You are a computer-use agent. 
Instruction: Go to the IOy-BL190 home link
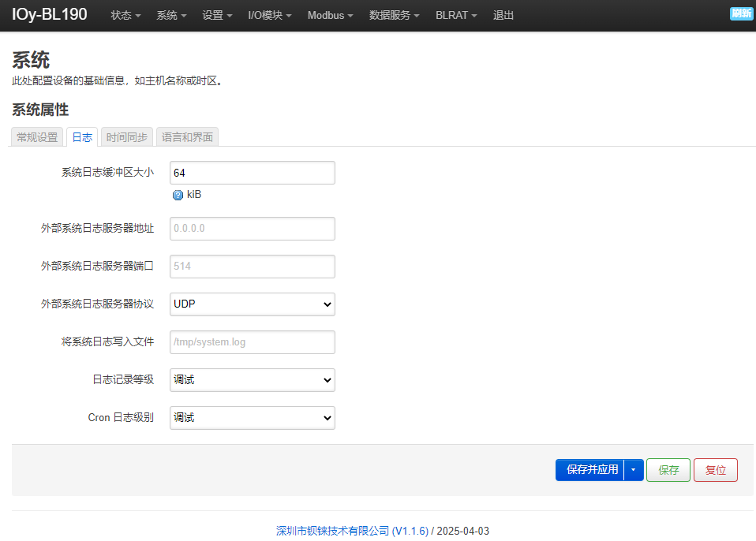[49, 14]
